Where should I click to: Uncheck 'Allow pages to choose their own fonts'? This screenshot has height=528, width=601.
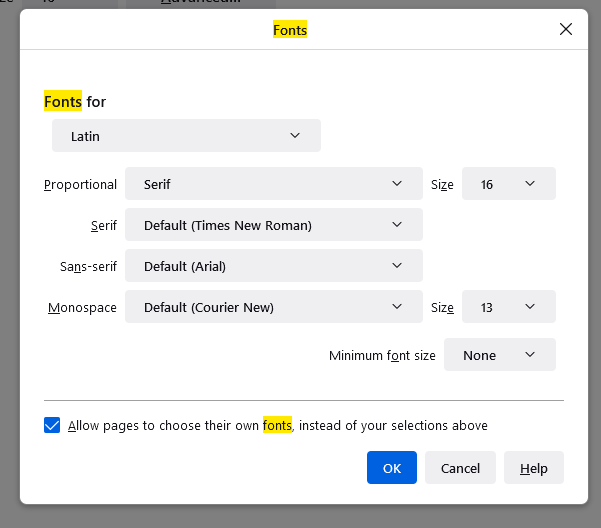tap(52, 425)
